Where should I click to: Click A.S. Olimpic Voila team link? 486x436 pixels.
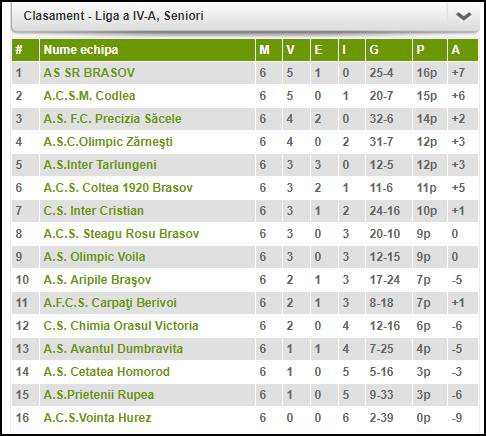(x=94, y=257)
